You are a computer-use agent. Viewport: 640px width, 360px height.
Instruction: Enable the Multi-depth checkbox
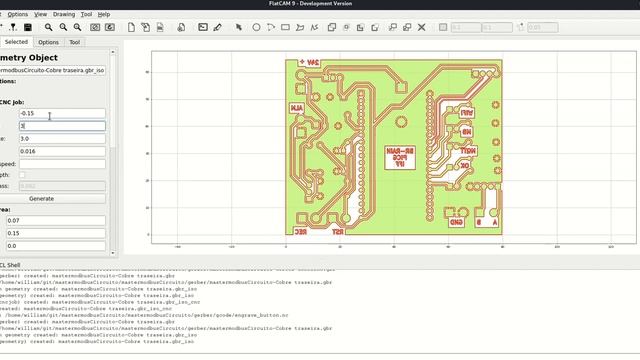tap(22, 175)
